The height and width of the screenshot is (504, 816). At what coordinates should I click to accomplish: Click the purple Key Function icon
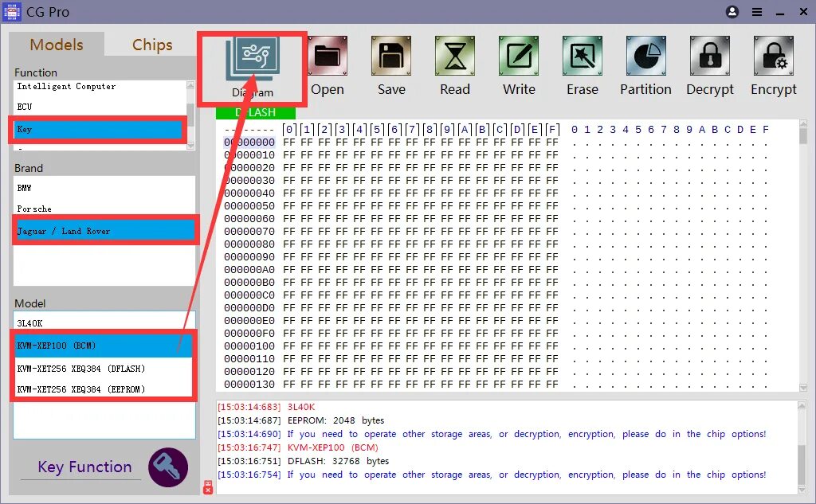tap(168, 467)
